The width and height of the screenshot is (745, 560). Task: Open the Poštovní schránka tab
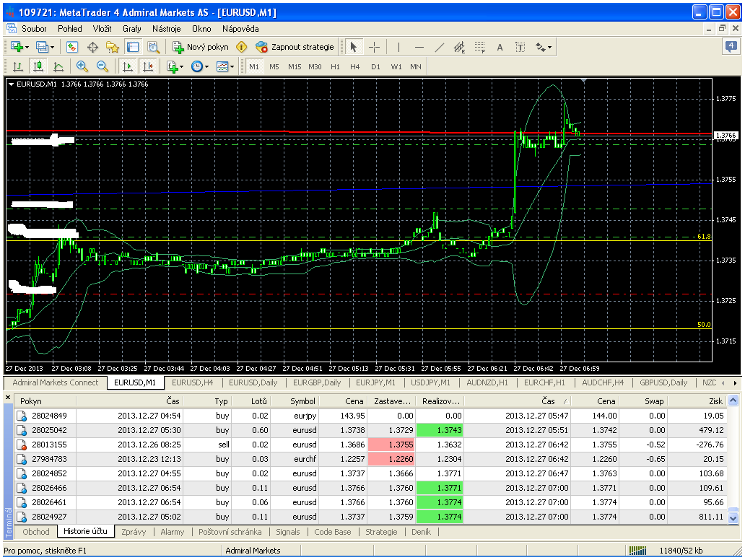[230, 532]
